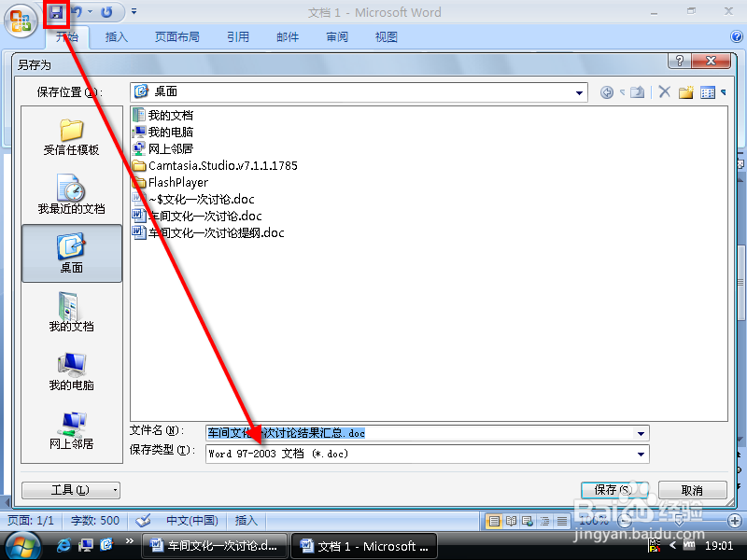This screenshot has width=747, height=560.
Task: Create a new folder using the toolbar icon
Action: [685, 91]
